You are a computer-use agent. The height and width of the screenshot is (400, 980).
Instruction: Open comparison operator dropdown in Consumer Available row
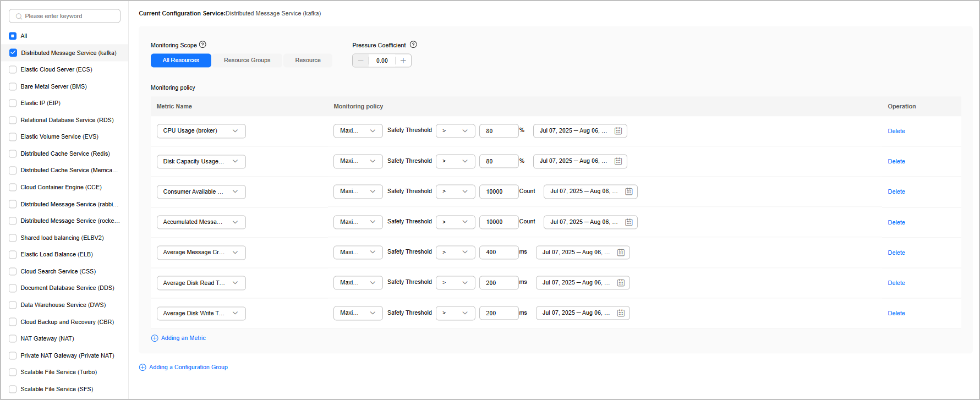pyautogui.click(x=456, y=191)
